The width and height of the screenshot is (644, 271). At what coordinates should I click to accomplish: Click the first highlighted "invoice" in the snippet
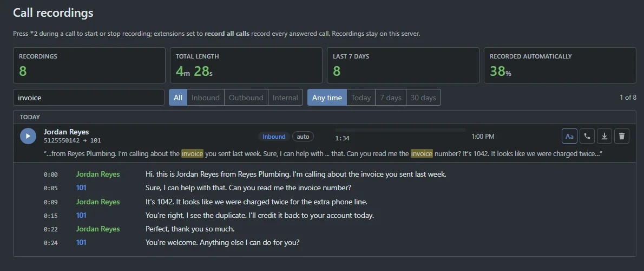pos(193,154)
